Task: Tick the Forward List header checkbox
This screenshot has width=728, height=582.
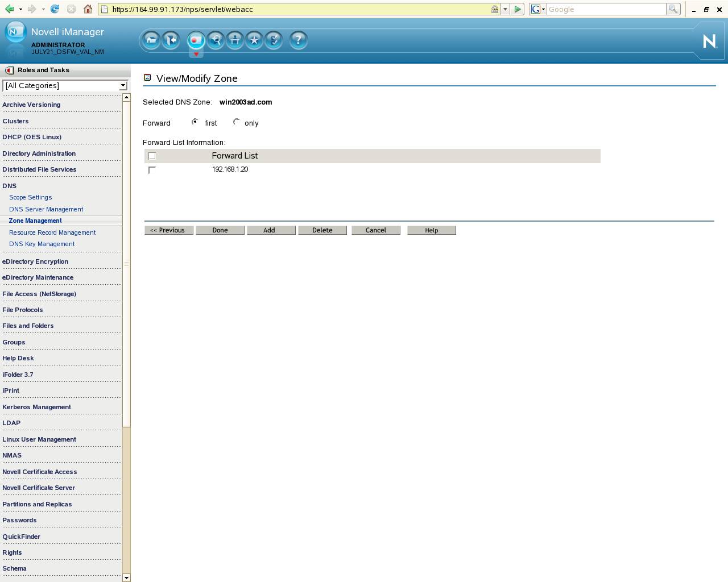Action: (152, 156)
